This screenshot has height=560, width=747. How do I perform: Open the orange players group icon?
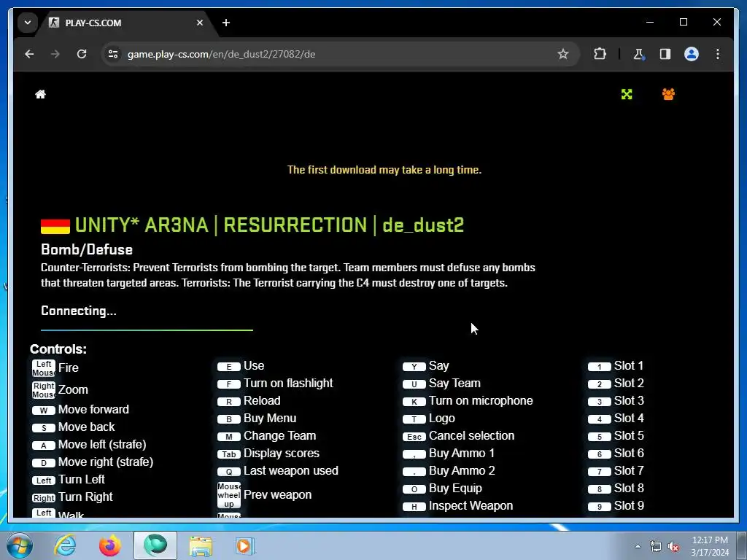click(668, 94)
